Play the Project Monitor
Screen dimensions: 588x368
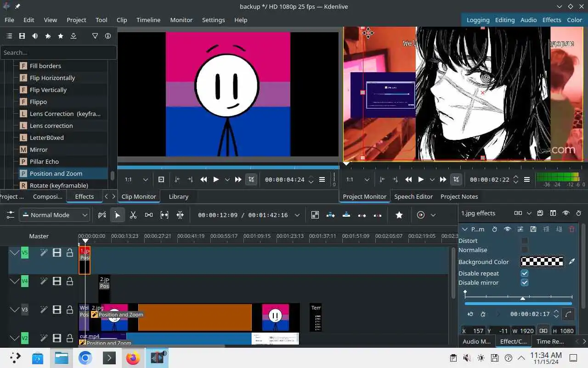421,179
